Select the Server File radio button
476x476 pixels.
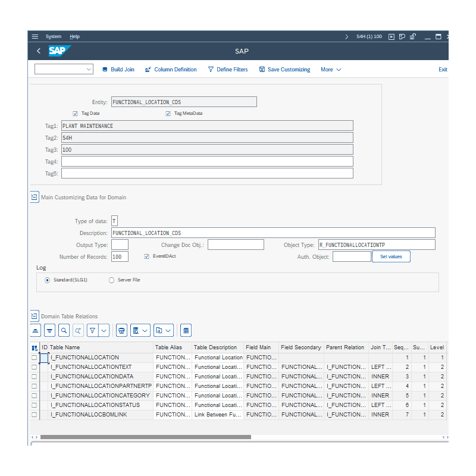111,280
